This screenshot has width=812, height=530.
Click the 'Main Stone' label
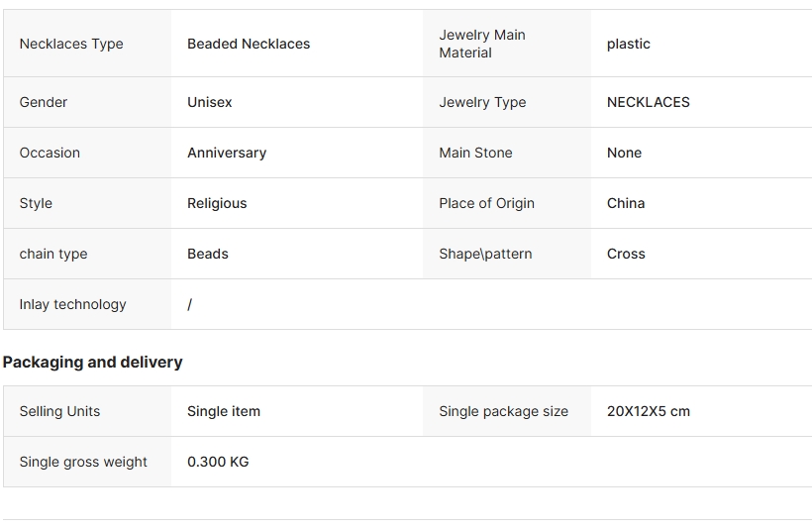pos(475,153)
